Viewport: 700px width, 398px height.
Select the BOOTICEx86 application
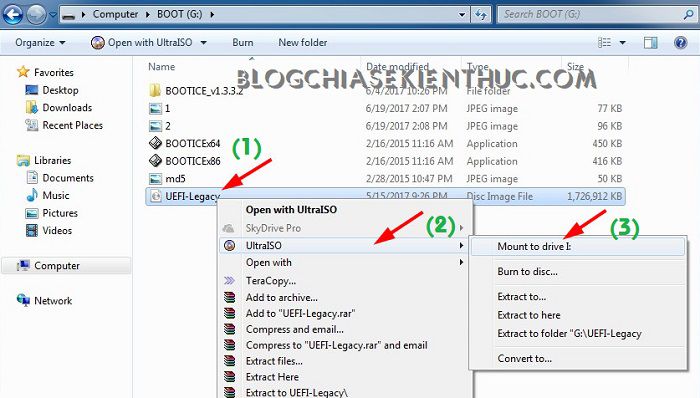coord(192,161)
